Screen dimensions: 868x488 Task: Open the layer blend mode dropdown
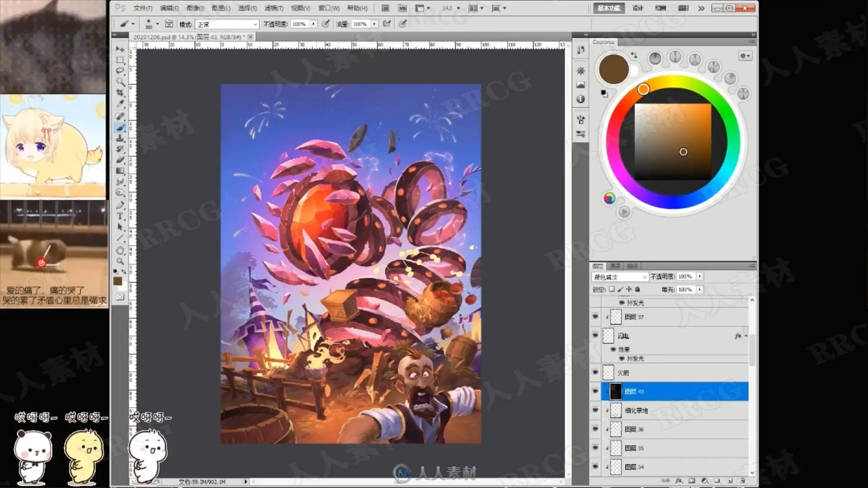click(x=620, y=277)
